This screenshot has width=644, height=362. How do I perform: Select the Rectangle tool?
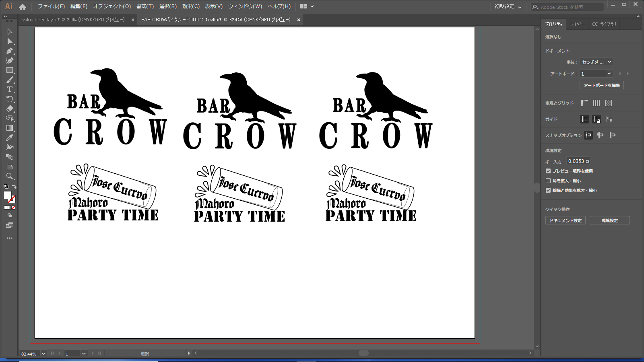(10, 70)
